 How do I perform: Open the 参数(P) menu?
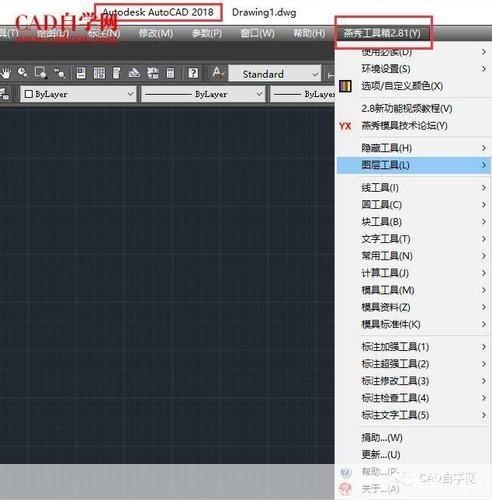[x=207, y=33]
